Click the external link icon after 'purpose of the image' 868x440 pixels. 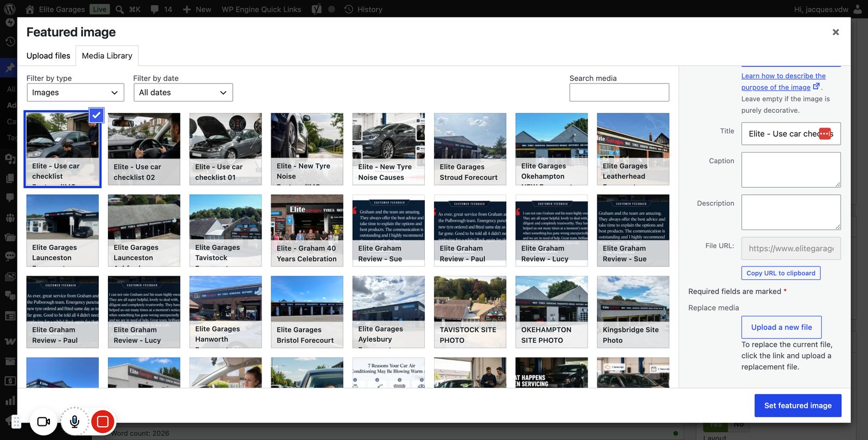[x=816, y=86]
